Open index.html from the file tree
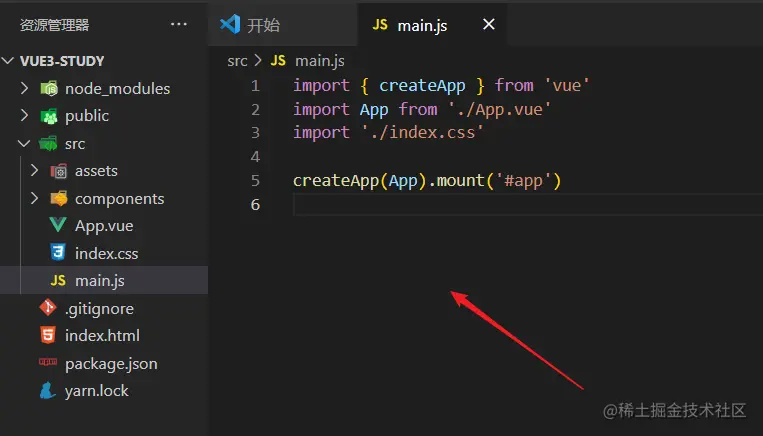Image resolution: width=763 pixels, height=436 pixels. [102, 336]
